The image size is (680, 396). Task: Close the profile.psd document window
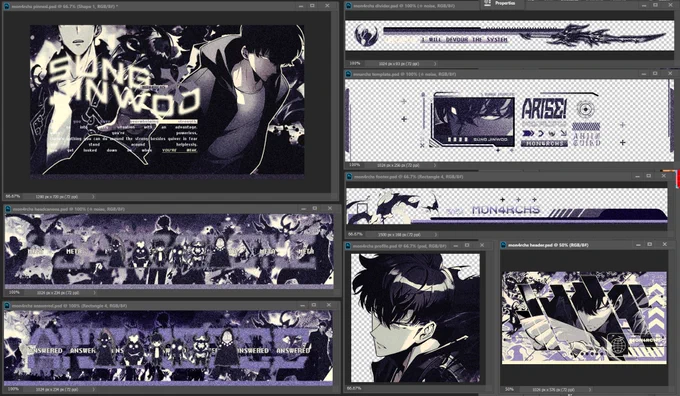482,245
